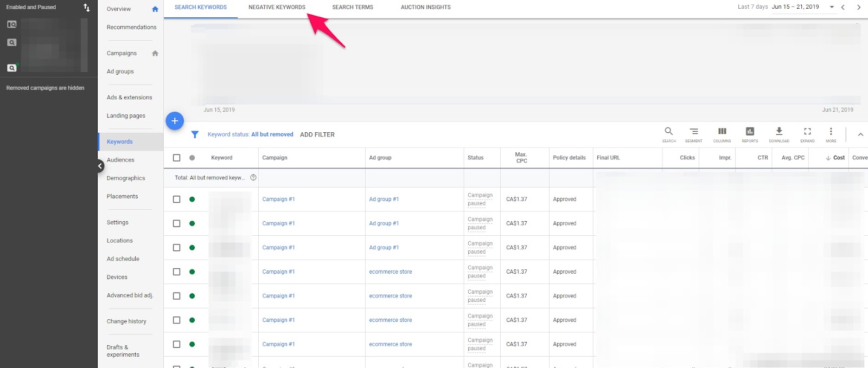Sort by Cost column header

tap(835, 158)
